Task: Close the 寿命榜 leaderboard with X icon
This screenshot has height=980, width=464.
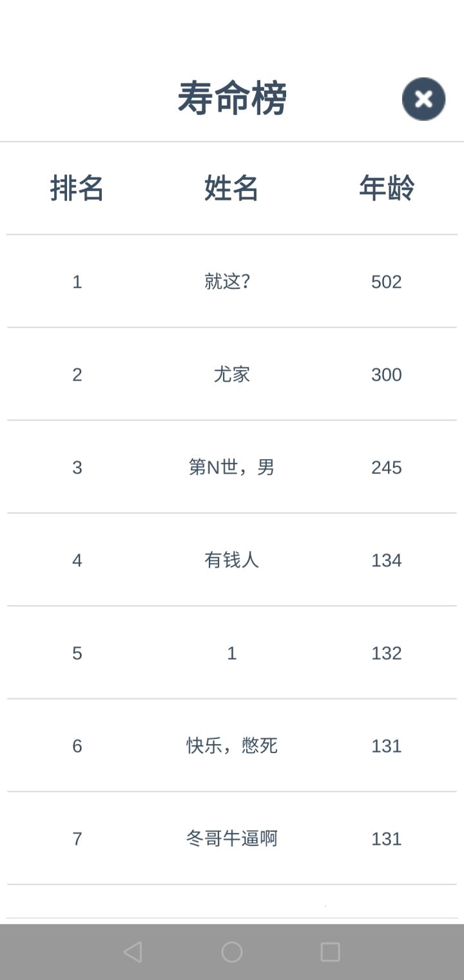Action: pos(423,99)
